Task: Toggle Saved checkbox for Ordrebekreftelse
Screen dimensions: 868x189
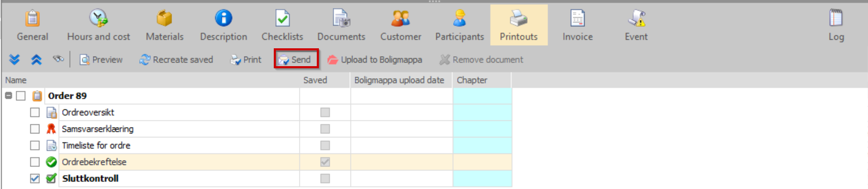Action: pos(325,162)
